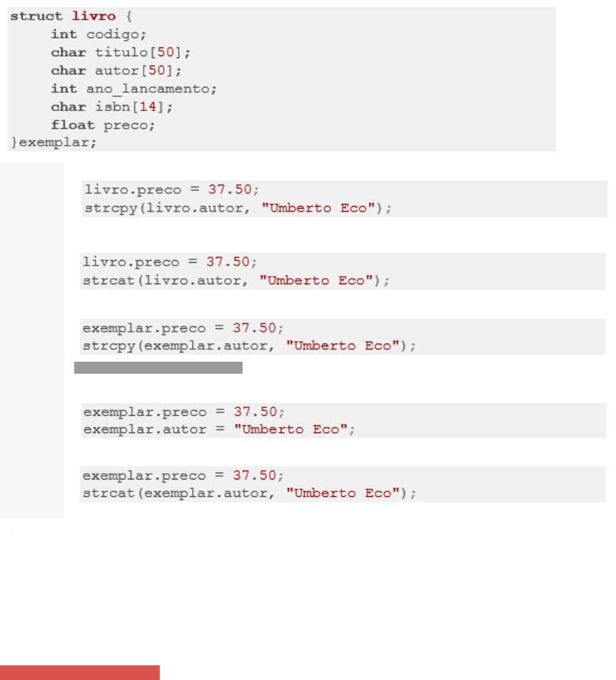The image size is (616, 680).
Task: Select the strcpy livro.autor answer option
Action: pyautogui.click(x=344, y=199)
